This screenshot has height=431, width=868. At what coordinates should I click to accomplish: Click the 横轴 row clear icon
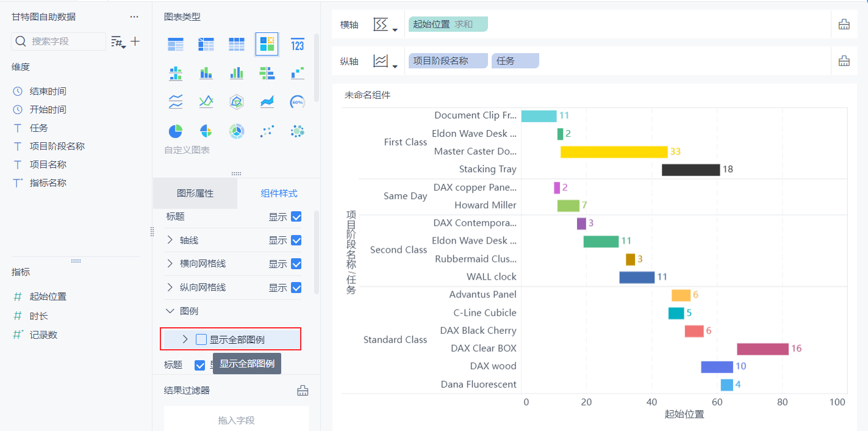pos(844,24)
